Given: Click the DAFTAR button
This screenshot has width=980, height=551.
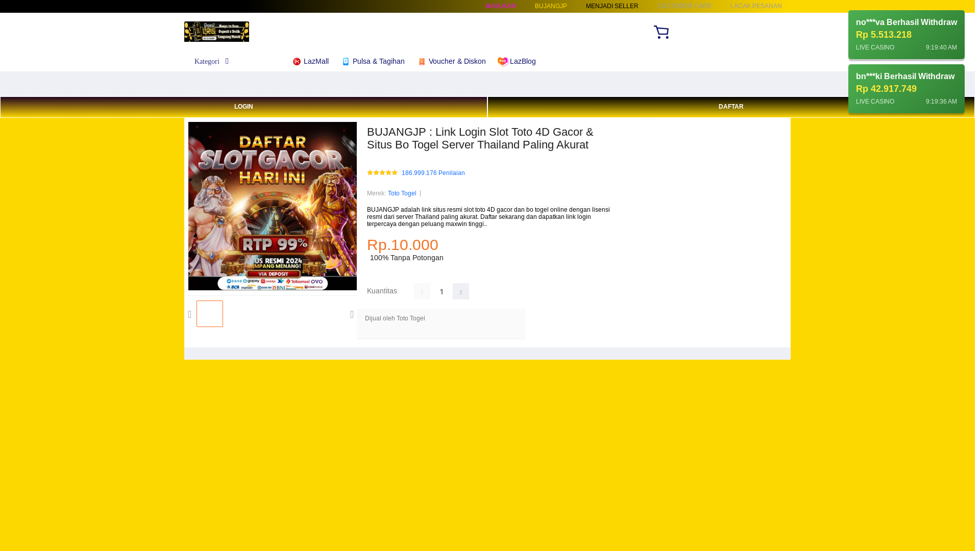Looking at the screenshot, I should (x=731, y=107).
